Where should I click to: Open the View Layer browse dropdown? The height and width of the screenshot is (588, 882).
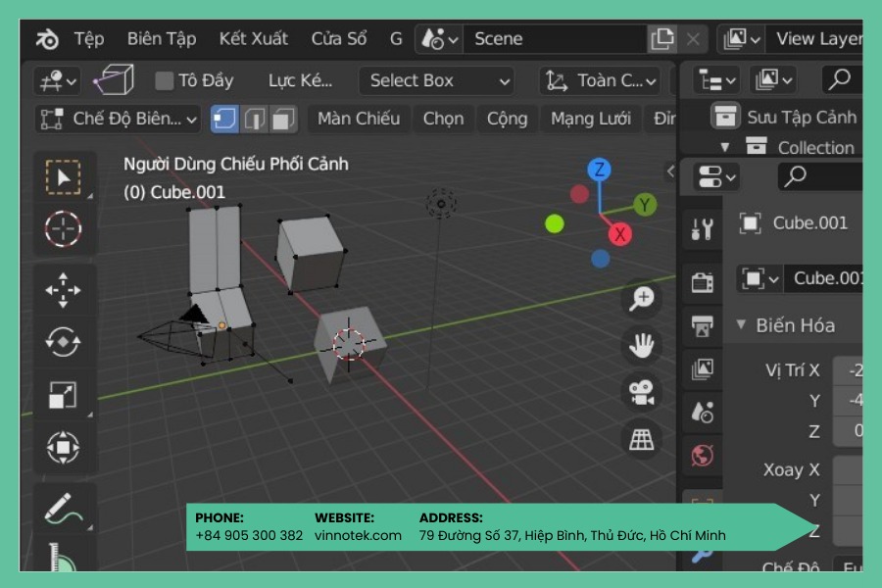742,39
